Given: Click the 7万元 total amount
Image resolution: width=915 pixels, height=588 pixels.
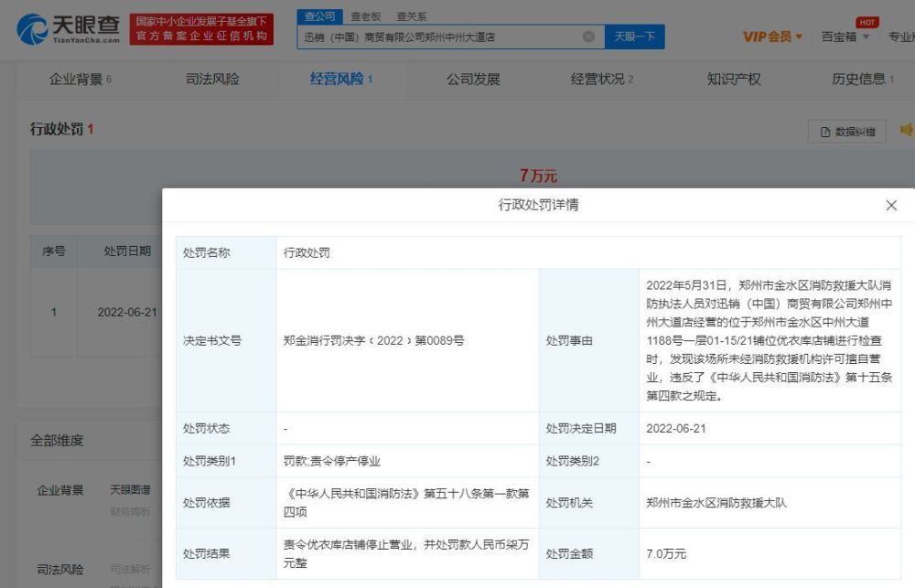Looking at the screenshot, I should tap(538, 175).
